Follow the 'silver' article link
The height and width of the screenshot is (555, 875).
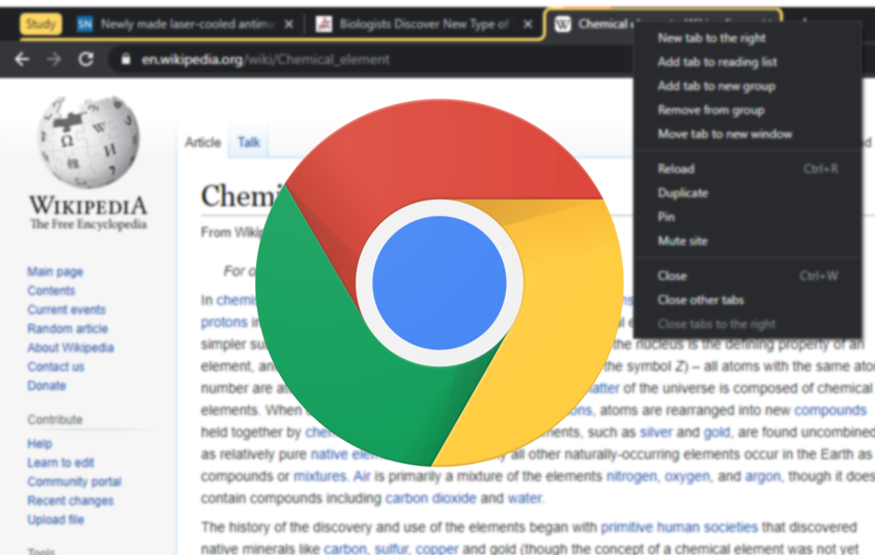(x=656, y=432)
